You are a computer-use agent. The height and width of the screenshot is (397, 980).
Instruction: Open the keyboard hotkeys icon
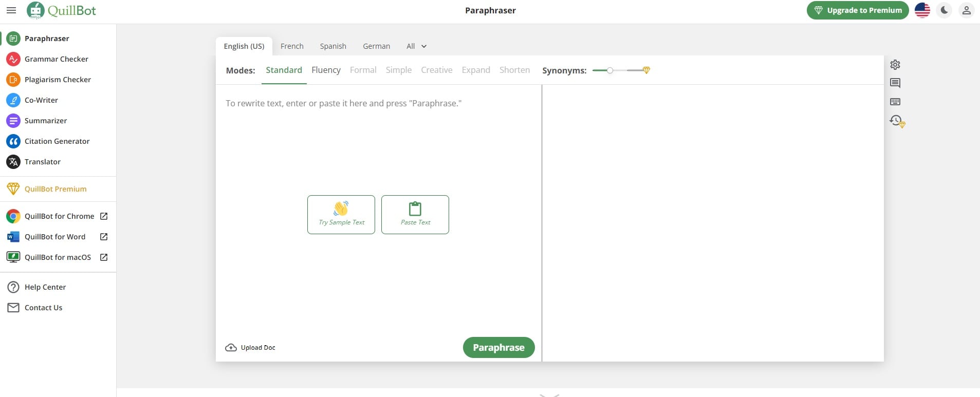(x=895, y=102)
